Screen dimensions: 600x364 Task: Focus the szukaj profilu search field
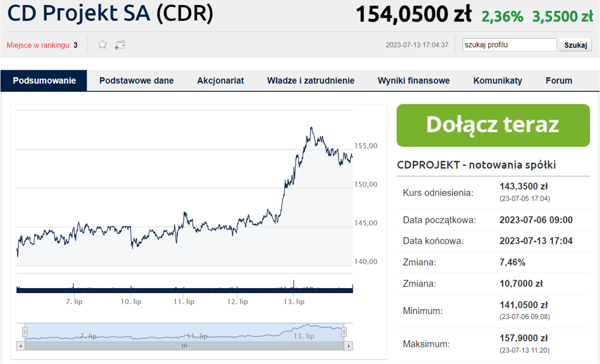point(509,45)
